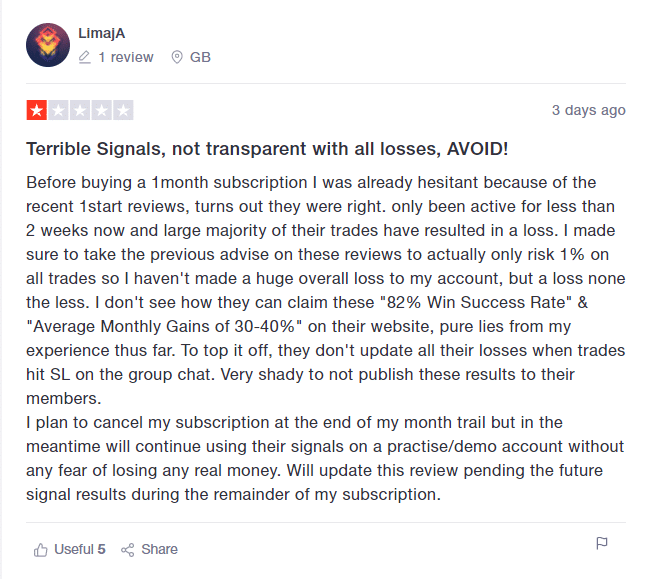648x579 pixels.
Task: Open the LimajA username link
Action: click(102, 33)
